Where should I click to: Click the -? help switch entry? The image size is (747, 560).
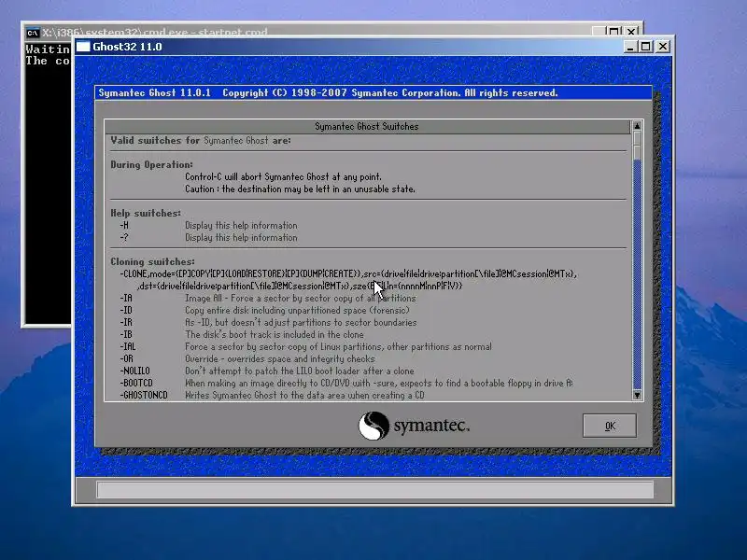(x=208, y=238)
